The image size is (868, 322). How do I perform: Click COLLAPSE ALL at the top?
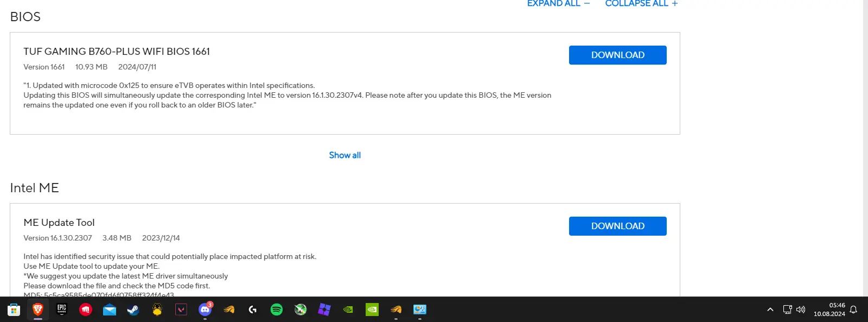point(641,3)
